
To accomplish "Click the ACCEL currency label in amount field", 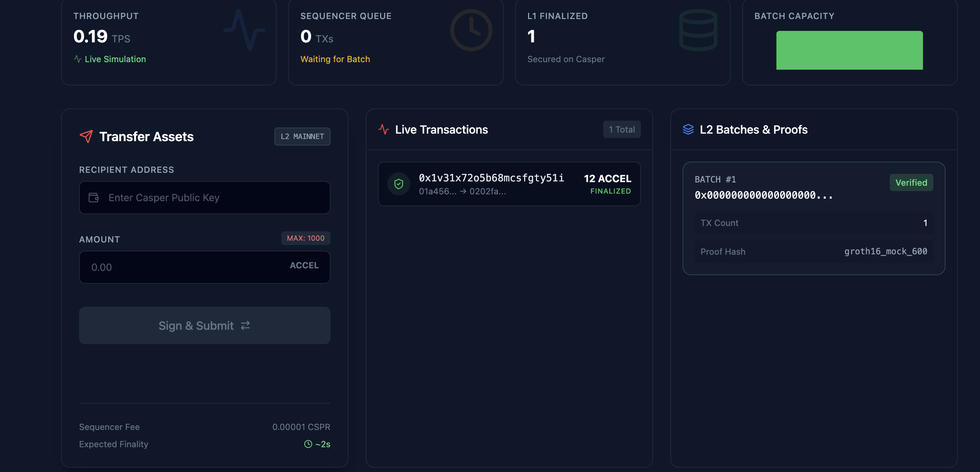I will pyautogui.click(x=304, y=265).
